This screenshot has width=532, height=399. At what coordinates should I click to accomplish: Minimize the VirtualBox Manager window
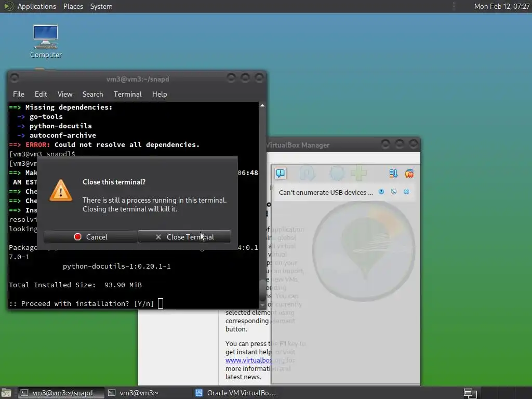(385, 144)
